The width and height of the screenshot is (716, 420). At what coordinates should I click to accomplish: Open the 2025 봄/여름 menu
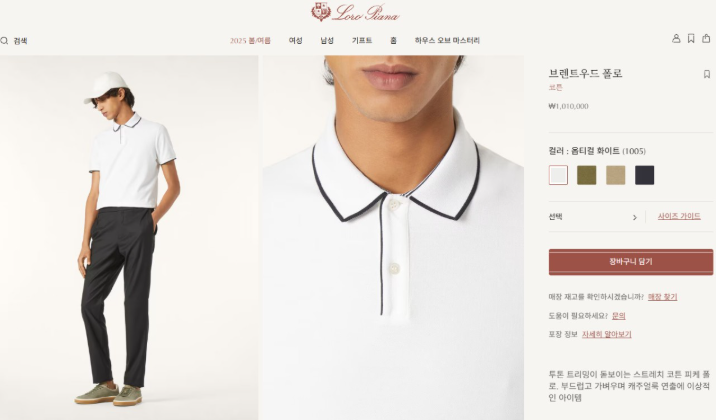(x=250, y=41)
